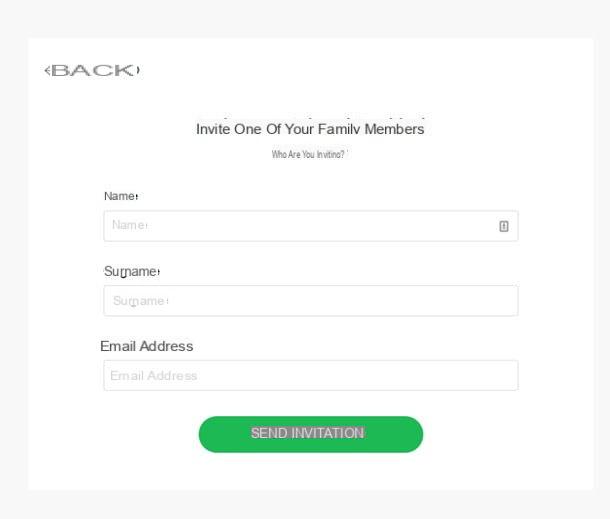
Task: Select the Invite One Of Your Family Members heading
Action: pos(310,129)
